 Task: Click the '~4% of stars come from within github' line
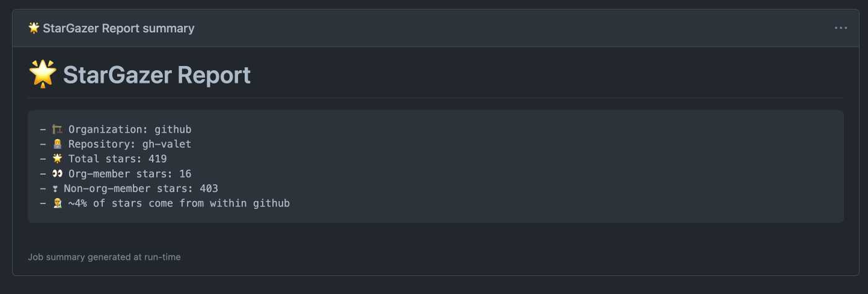179,204
